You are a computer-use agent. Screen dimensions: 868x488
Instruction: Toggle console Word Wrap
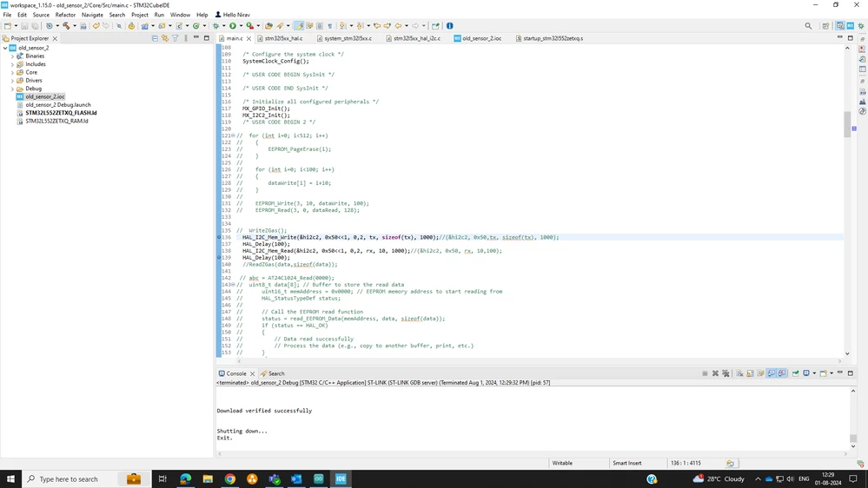point(760,373)
